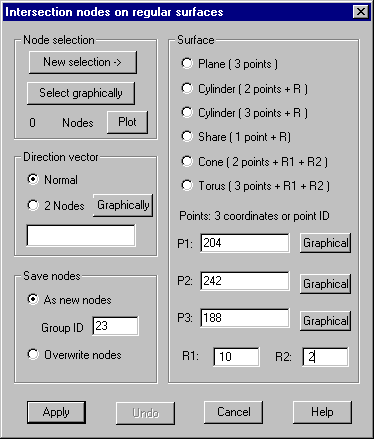Click Select graphically button

pyautogui.click(x=81, y=93)
